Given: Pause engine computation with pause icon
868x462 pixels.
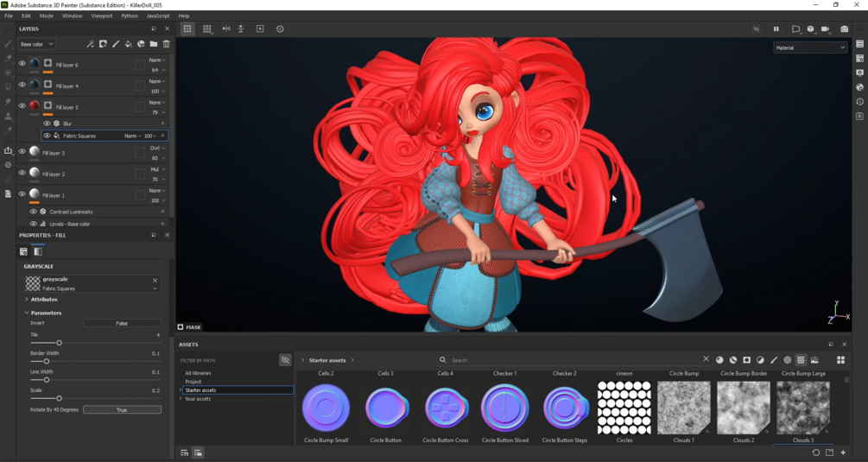Looking at the screenshot, I should coord(776,28).
